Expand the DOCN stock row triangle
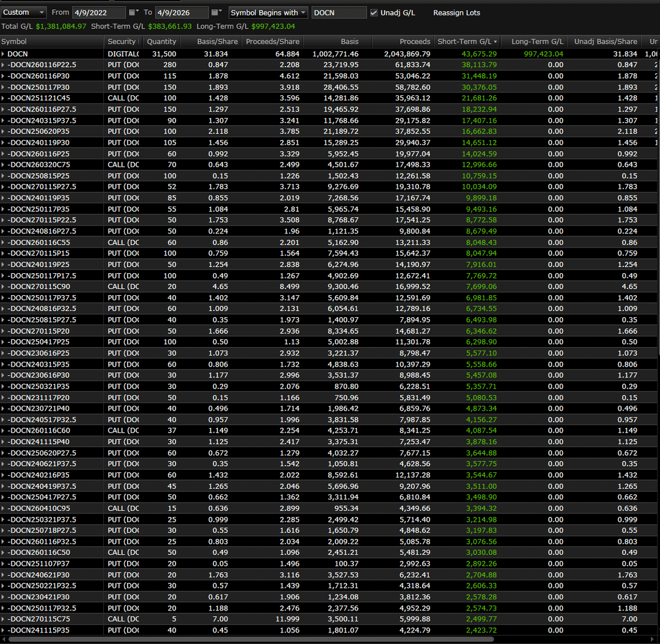 (x=3, y=54)
